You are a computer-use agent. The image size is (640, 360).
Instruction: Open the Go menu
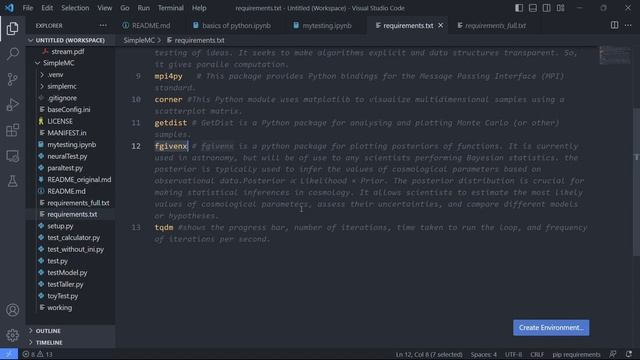coord(124,8)
